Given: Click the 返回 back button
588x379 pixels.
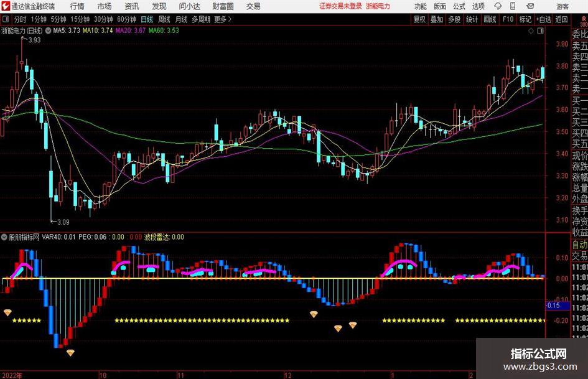Looking at the screenshot, I should (561, 19).
